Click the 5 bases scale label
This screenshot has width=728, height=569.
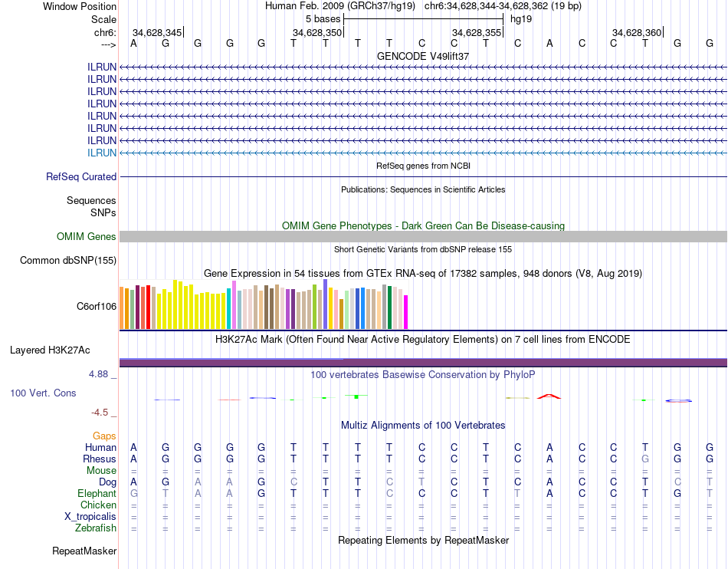coord(323,19)
